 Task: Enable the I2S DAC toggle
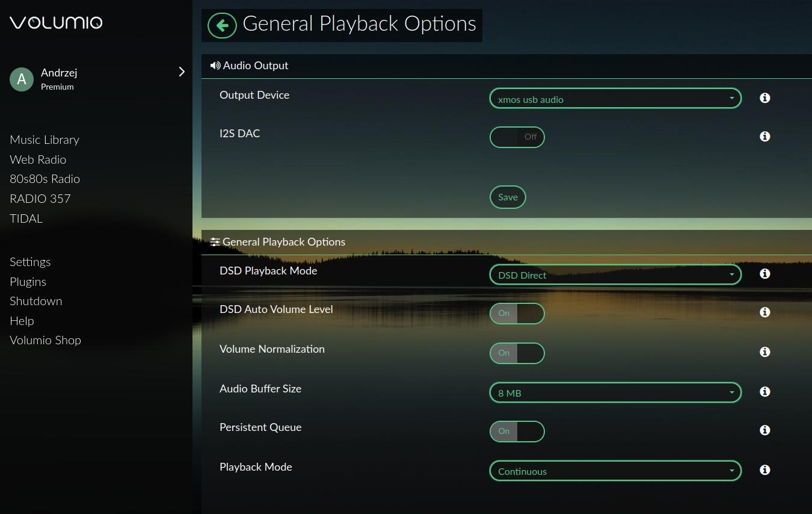[x=517, y=137]
